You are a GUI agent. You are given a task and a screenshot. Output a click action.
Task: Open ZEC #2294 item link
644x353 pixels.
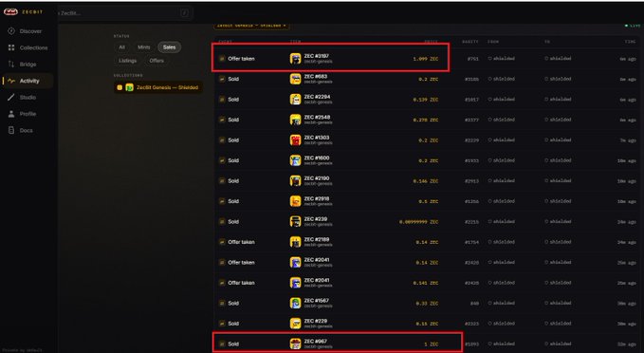tap(317, 97)
